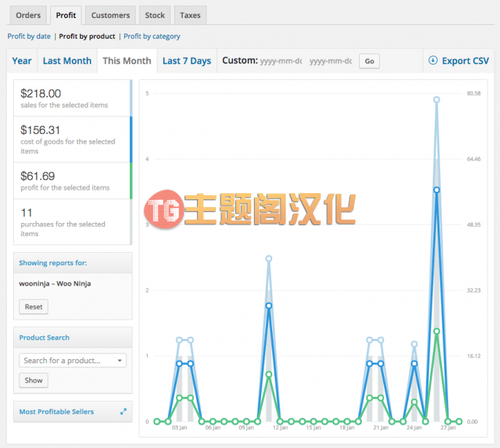This screenshot has height=448, width=500.
Task: Show Last 7 Days range
Action: 187,61
